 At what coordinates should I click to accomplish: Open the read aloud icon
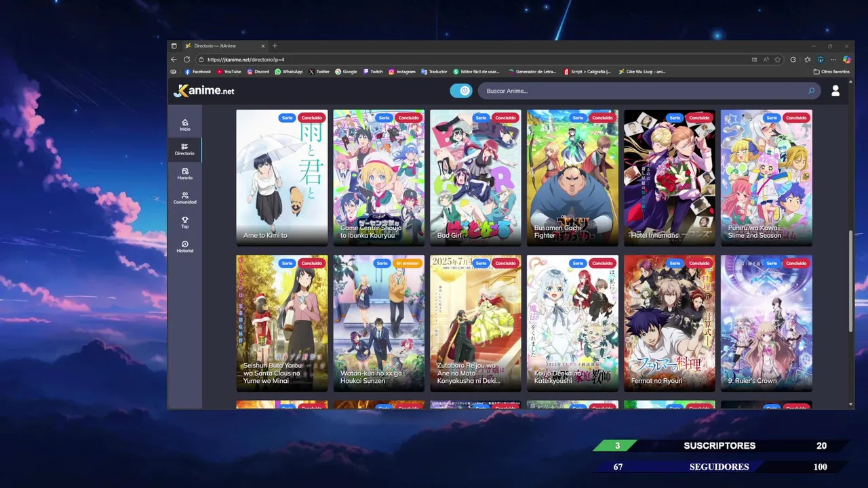(766, 60)
